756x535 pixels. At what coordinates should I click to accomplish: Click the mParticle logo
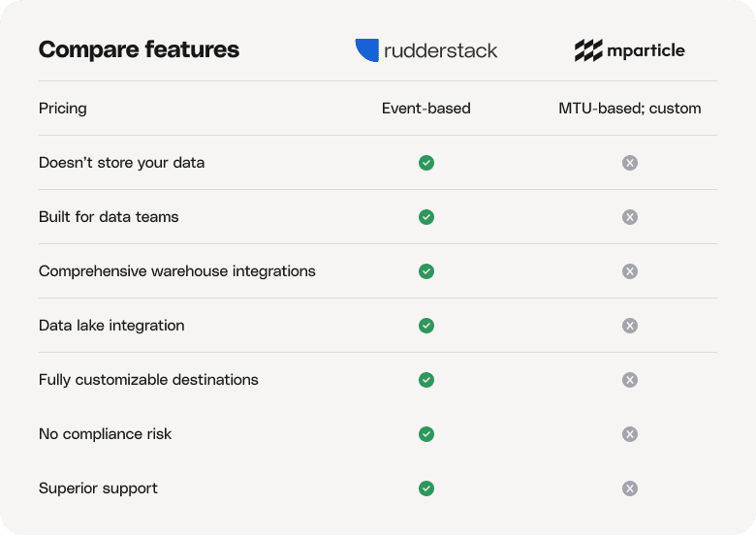click(x=629, y=50)
